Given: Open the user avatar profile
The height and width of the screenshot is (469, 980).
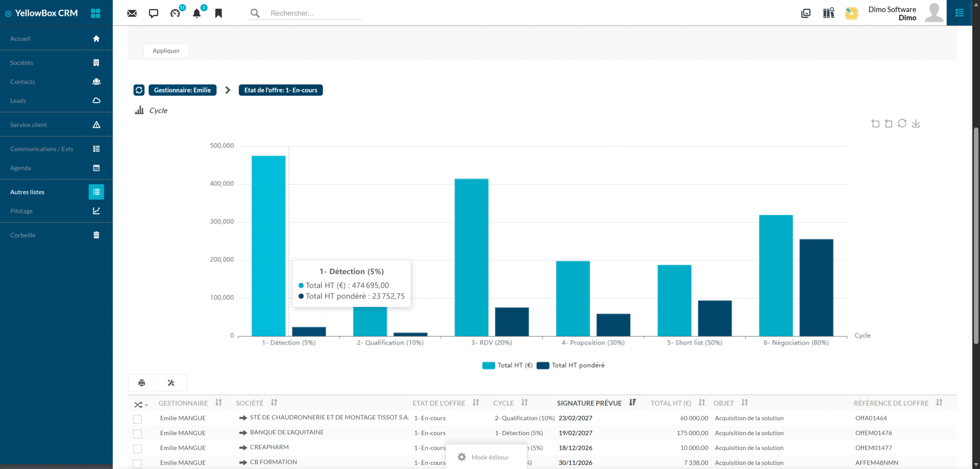Looking at the screenshot, I should click(x=934, y=13).
